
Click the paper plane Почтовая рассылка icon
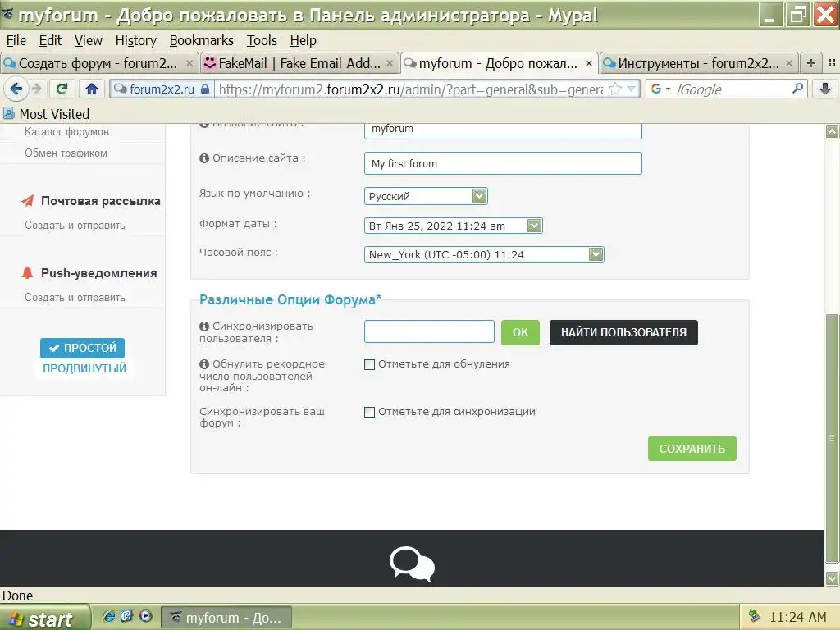(27, 201)
